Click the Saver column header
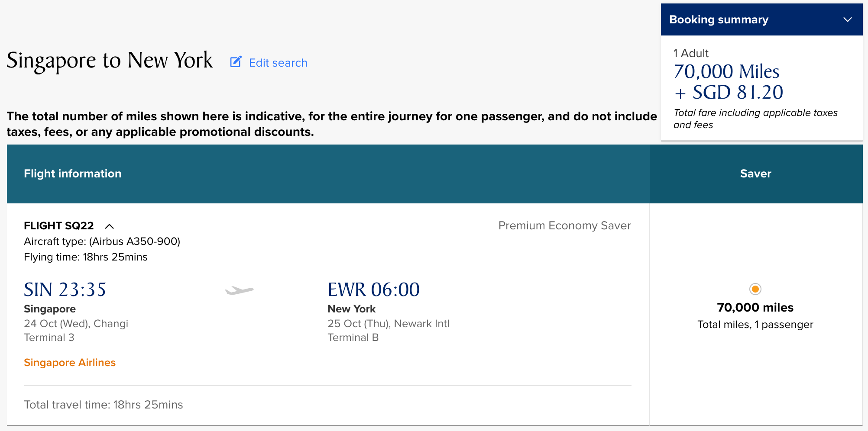This screenshot has height=431, width=868. (x=755, y=174)
